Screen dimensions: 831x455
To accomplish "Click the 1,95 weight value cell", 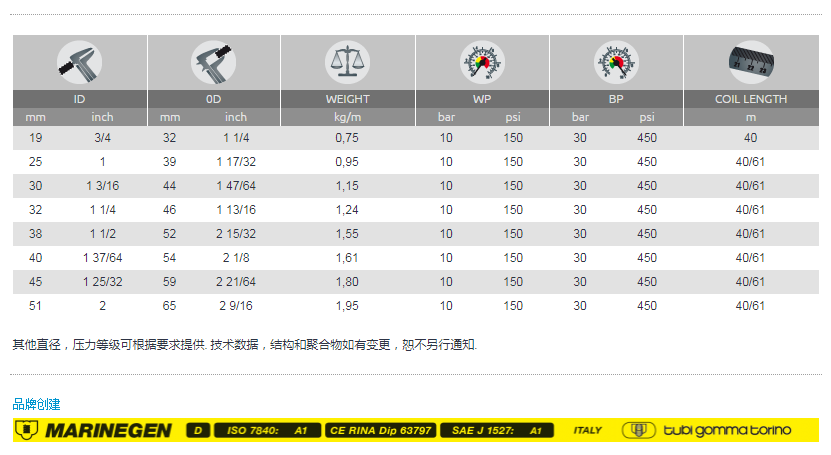I will coord(347,306).
